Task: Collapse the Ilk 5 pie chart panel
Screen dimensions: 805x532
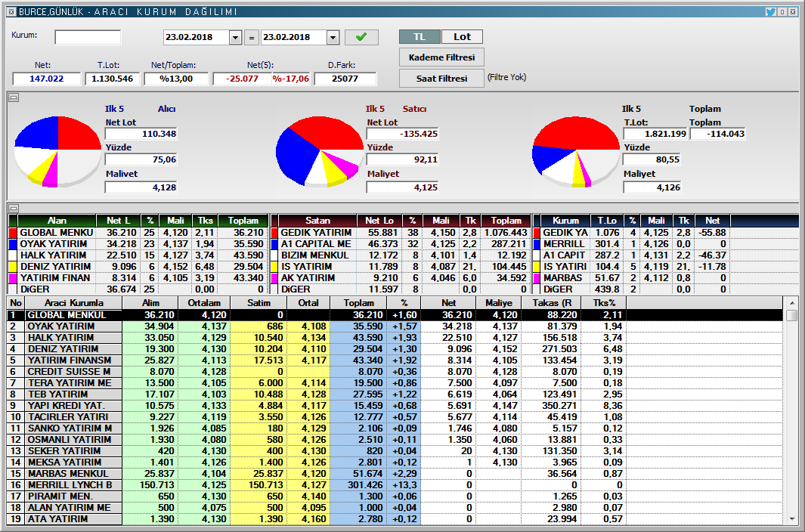Action: point(14,97)
